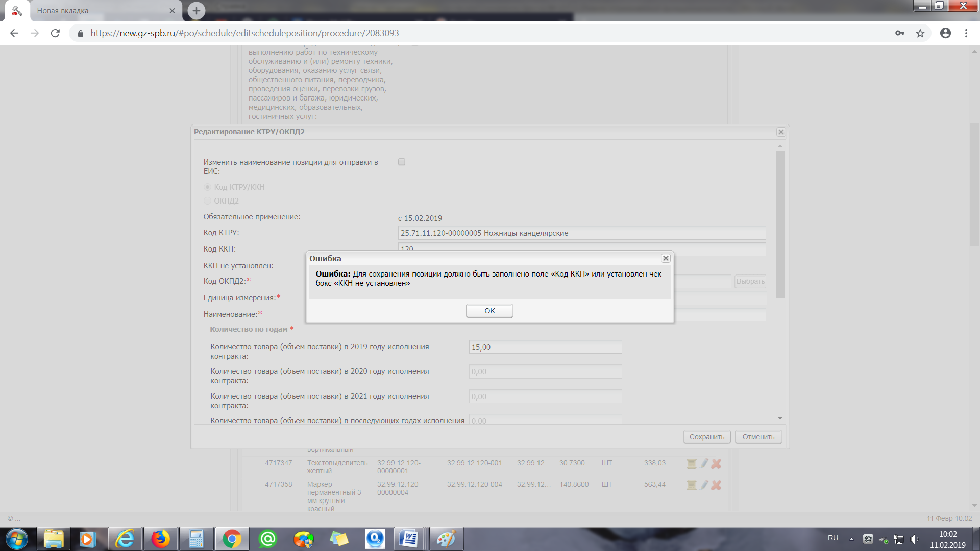Open a new browser tab
Screen dimensions: 980x551
click(196, 11)
